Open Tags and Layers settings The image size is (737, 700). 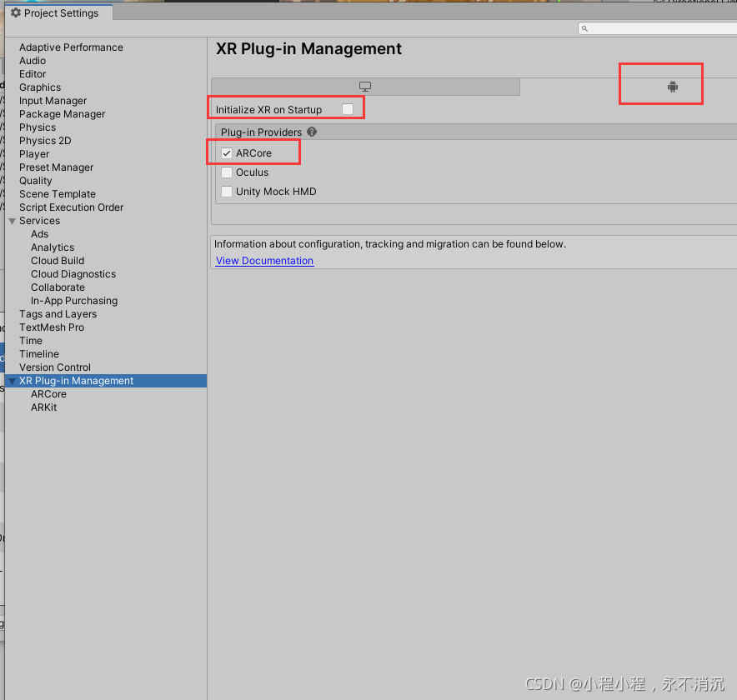click(58, 314)
